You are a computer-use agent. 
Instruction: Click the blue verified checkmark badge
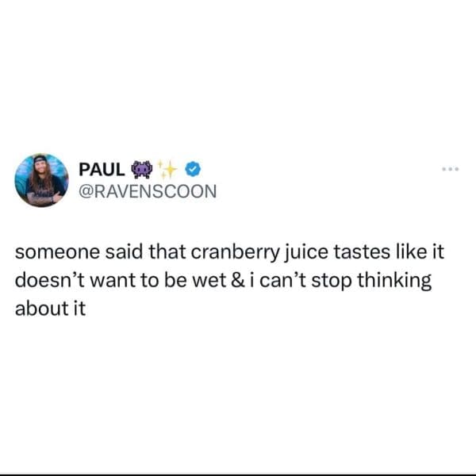(193, 169)
